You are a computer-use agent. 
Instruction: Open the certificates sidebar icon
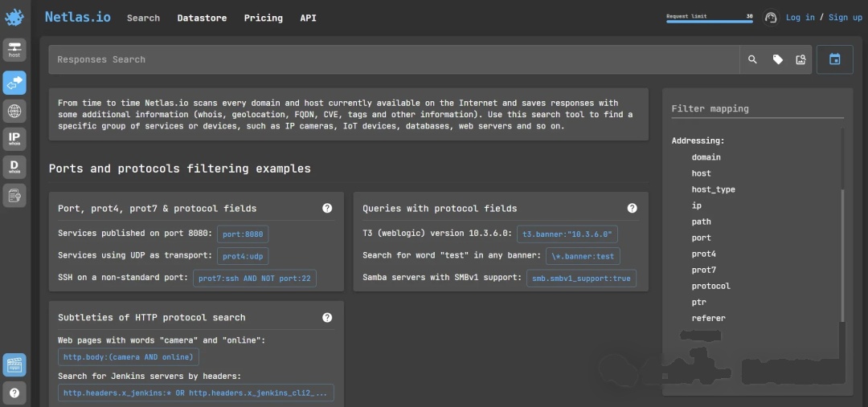(14, 195)
